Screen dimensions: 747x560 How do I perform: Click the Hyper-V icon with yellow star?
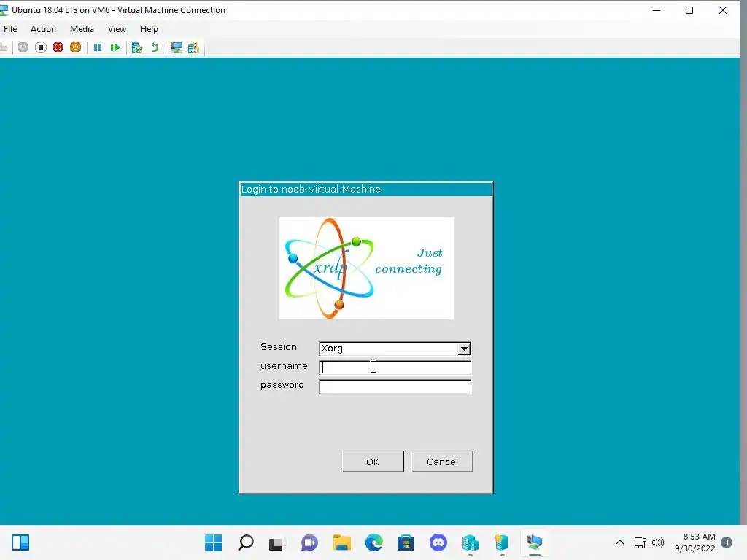click(502, 542)
